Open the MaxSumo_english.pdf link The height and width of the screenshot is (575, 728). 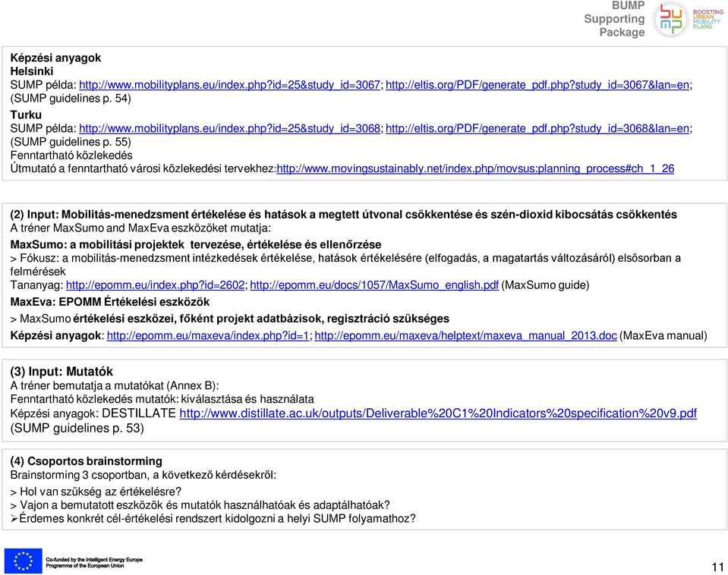pos(374,285)
